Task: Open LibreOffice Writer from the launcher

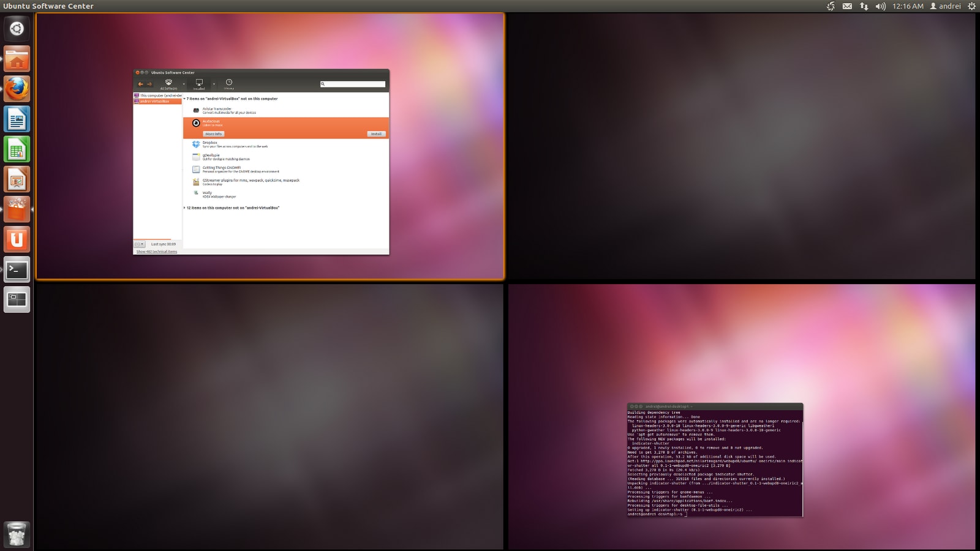Action: point(17,119)
